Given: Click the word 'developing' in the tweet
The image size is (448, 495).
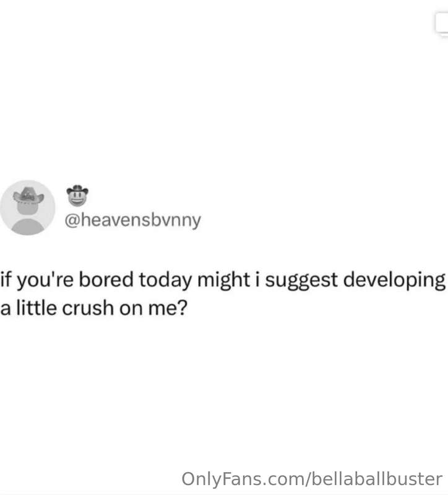Looking at the screenshot, I should 394,280.
